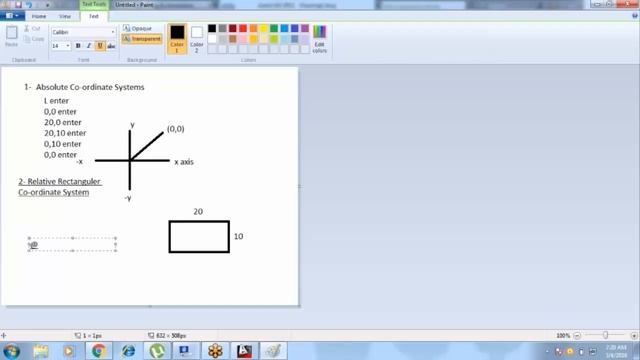640x360 pixels.
Task: Pick the red color swatch
Action: pos(243,28)
